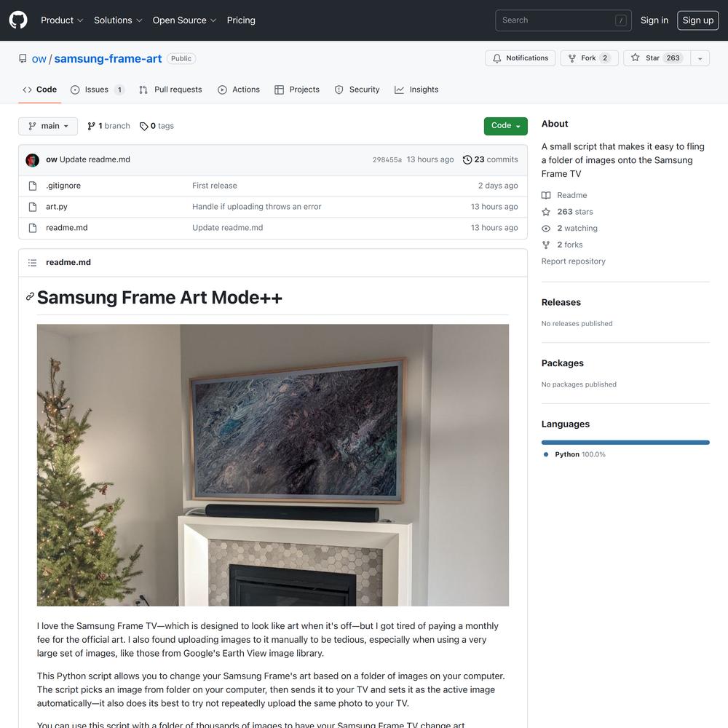Viewport: 728px width, 728px height.
Task: Click the Search input field
Action: (x=563, y=20)
